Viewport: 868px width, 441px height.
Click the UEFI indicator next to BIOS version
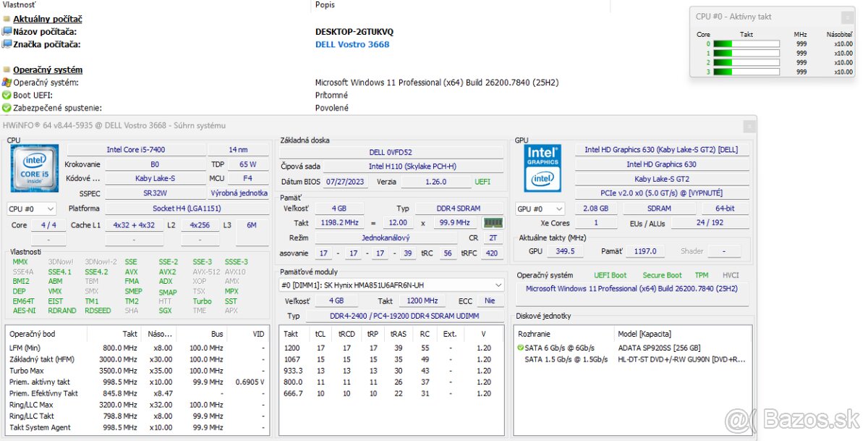tap(483, 182)
